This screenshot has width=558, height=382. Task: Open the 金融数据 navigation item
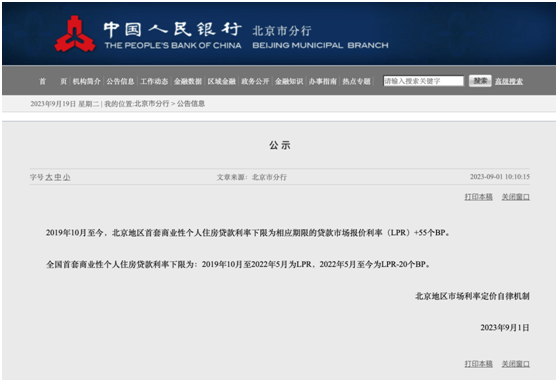click(x=188, y=82)
